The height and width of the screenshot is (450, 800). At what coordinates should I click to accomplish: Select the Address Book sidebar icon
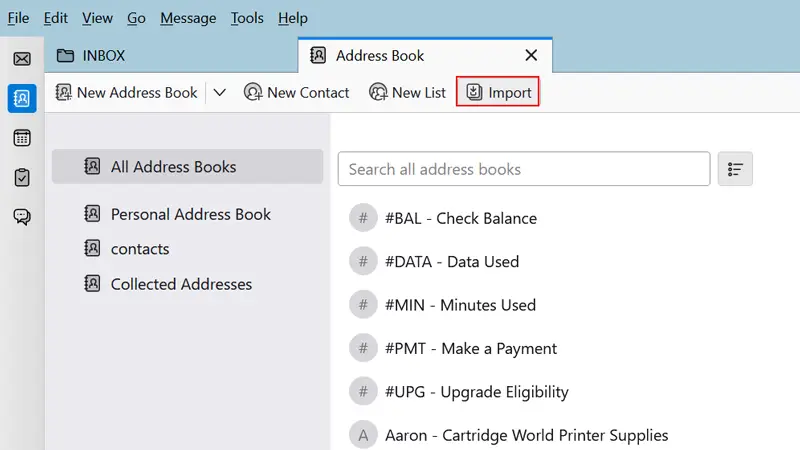[x=21, y=98]
